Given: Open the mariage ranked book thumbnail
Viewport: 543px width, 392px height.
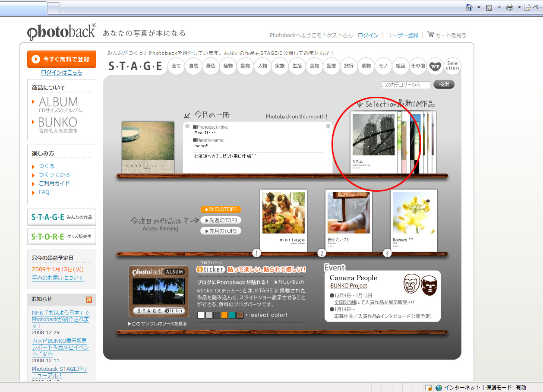Looking at the screenshot, I should (284, 220).
